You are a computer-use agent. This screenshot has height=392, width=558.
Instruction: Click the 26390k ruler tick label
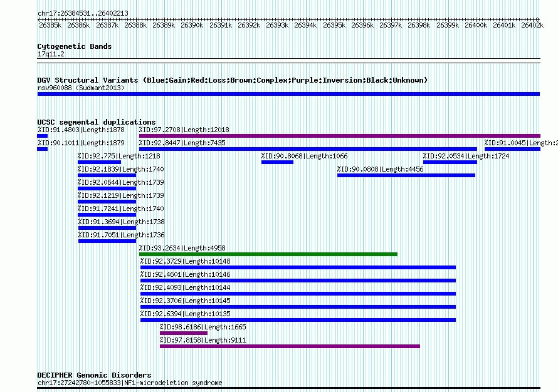point(192,25)
